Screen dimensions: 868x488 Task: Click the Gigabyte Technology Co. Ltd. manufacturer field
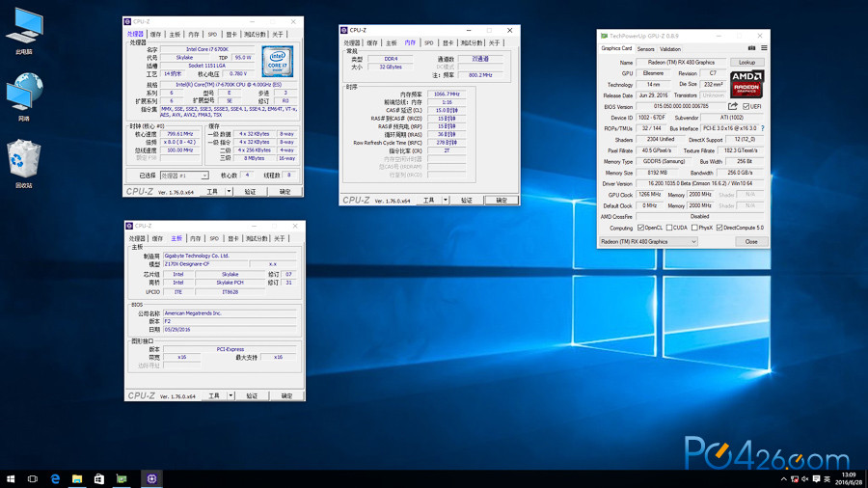(230, 256)
